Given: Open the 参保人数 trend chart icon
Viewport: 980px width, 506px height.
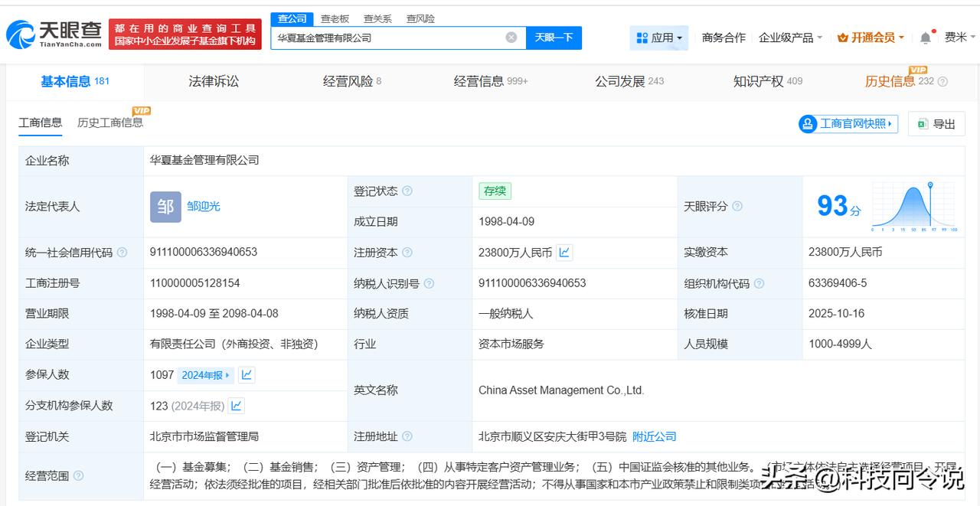Looking at the screenshot, I should (247, 375).
